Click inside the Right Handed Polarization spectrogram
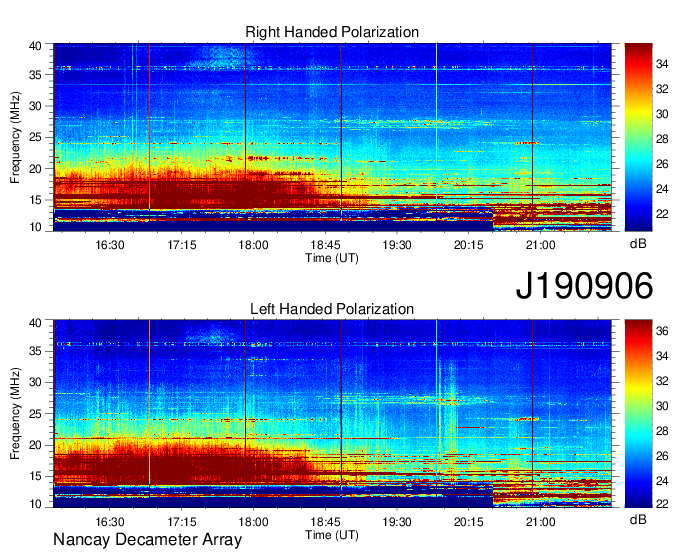 click(x=332, y=137)
